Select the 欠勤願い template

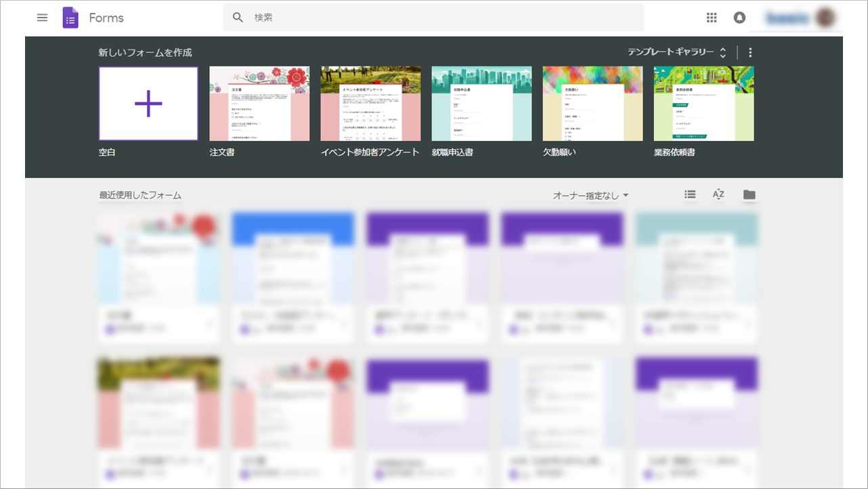[592, 103]
